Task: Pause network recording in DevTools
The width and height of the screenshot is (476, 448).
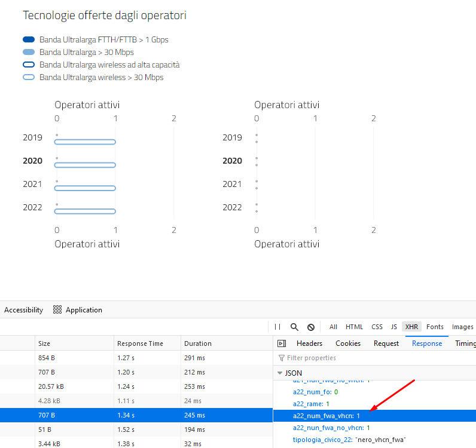Action: tap(277, 327)
